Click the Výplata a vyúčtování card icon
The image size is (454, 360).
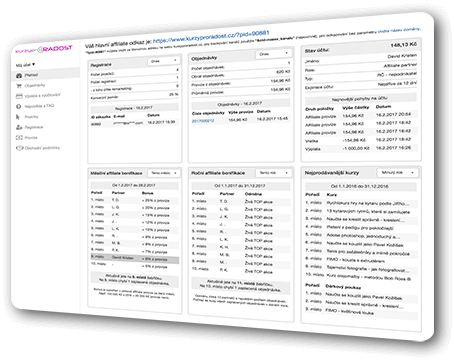[19, 96]
